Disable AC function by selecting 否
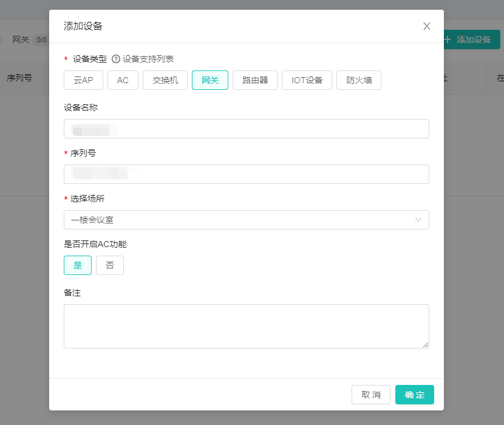Screen dimensions: 504x425 tap(110, 265)
